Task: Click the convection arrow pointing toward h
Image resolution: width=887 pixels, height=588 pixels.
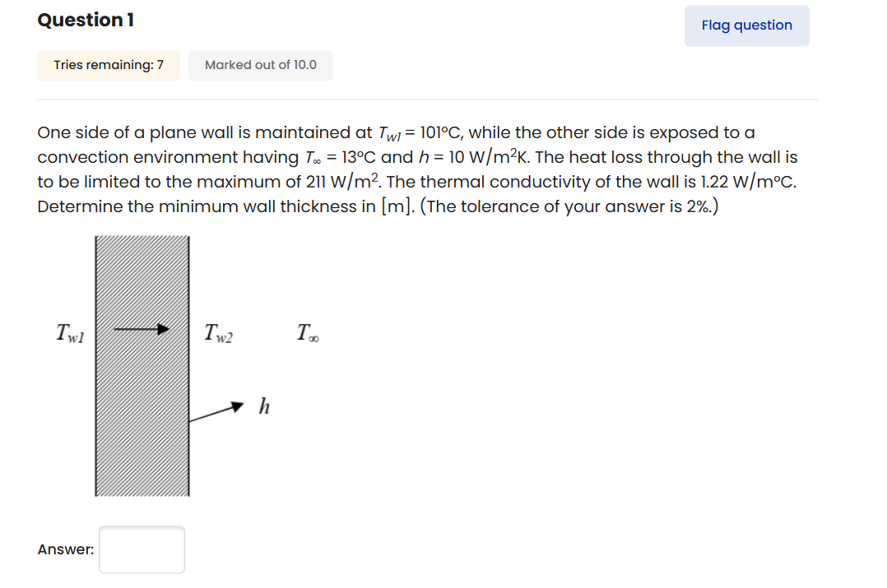Action: (218, 411)
